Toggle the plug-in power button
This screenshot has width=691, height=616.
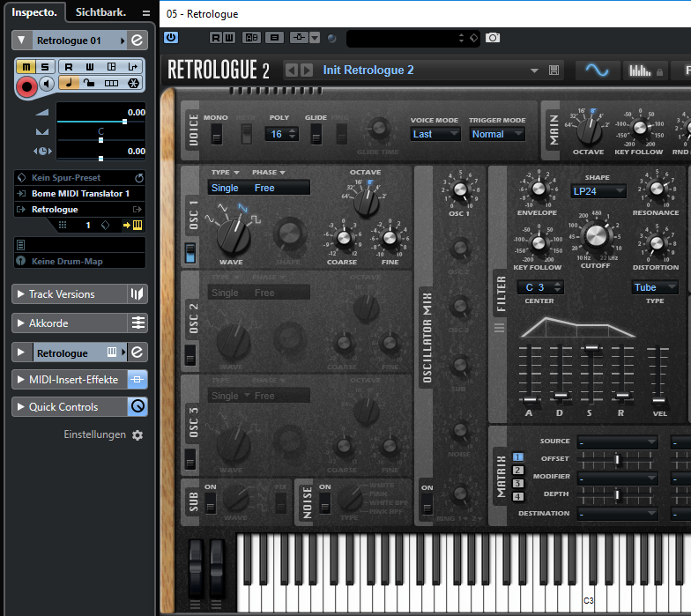(x=171, y=37)
